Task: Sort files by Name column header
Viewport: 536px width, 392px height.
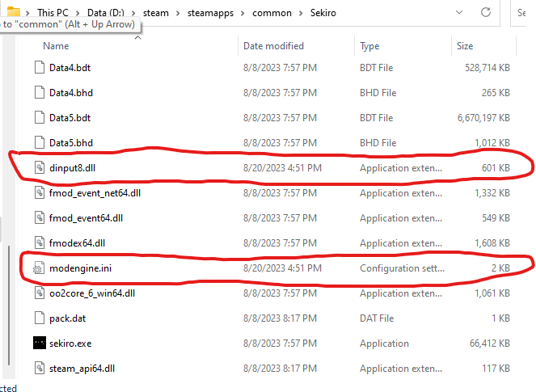Action: point(56,46)
